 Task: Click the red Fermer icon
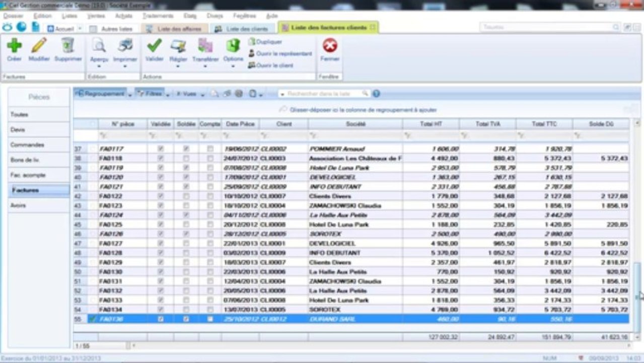[x=330, y=46]
